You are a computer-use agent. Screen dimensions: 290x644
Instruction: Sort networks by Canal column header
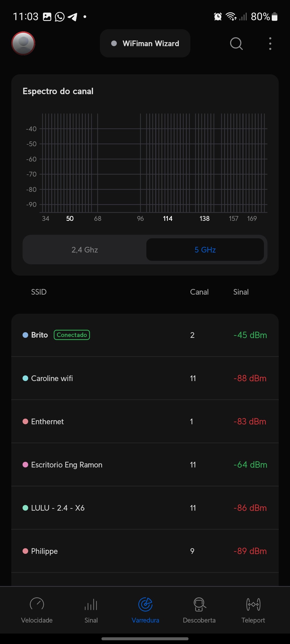click(x=199, y=292)
